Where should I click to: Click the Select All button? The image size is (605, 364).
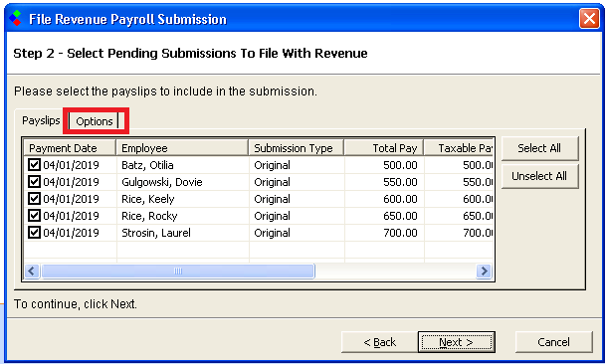tap(539, 148)
